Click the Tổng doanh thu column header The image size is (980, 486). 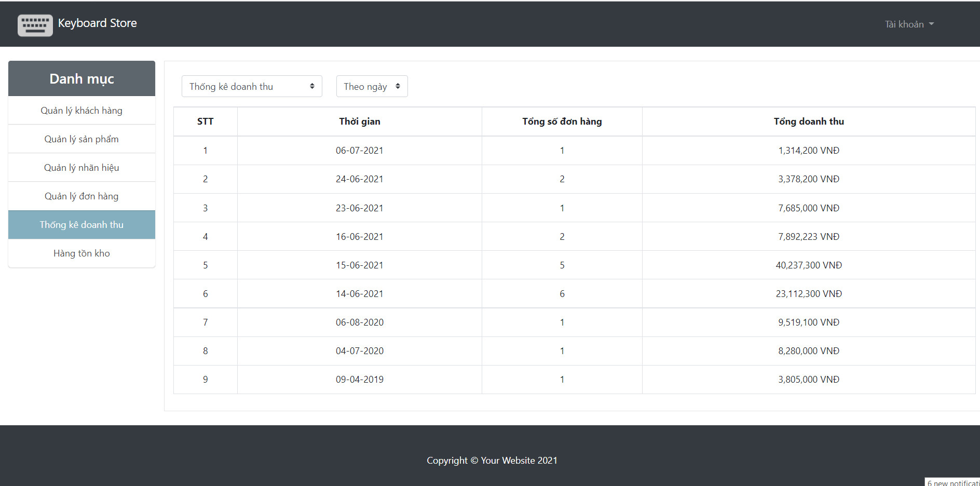click(809, 122)
